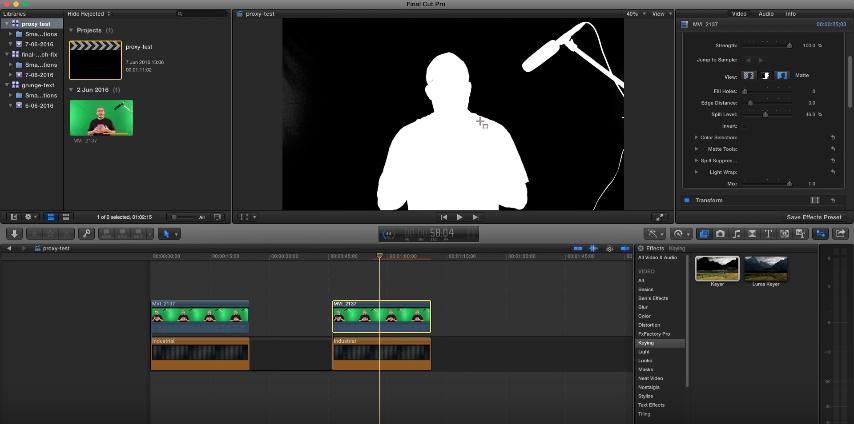Image resolution: width=854 pixels, height=424 pixels.
Task: Toggle audio skimming waveform button
Action: pyautogui.click(x=594, y=249)
